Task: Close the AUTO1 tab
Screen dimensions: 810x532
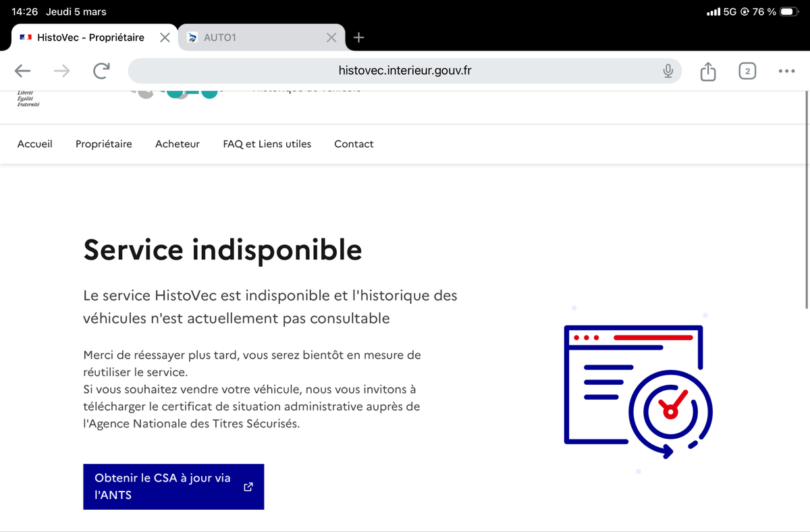Action: [x=331, y=38]
